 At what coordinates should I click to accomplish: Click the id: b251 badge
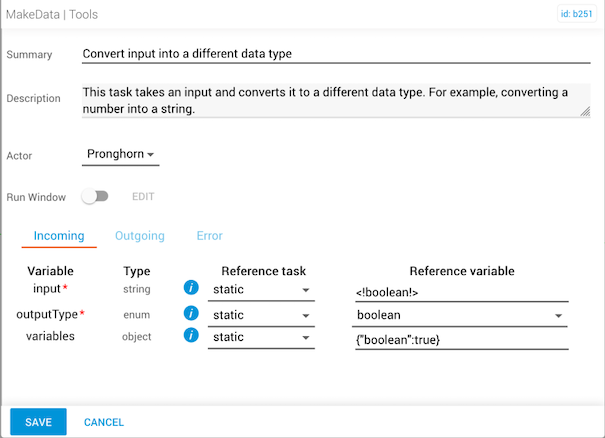pos(576,15)
